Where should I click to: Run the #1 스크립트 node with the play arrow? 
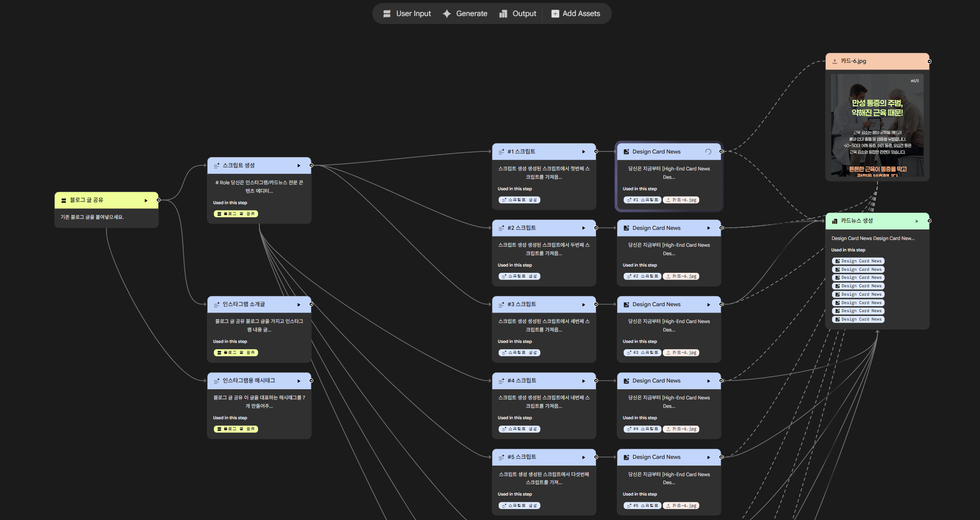coord(584,152)
